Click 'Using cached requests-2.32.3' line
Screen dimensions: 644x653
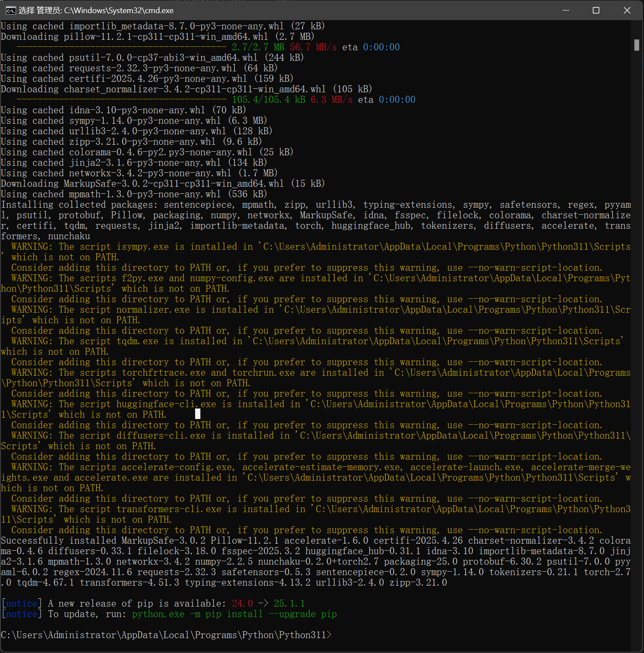[x=139, y=68]
